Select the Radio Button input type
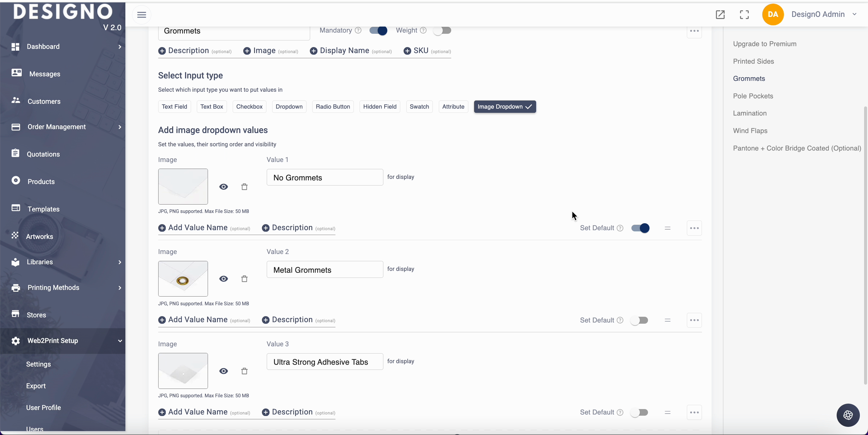Viewport: 868px width, 435px height. coord(332,107)
